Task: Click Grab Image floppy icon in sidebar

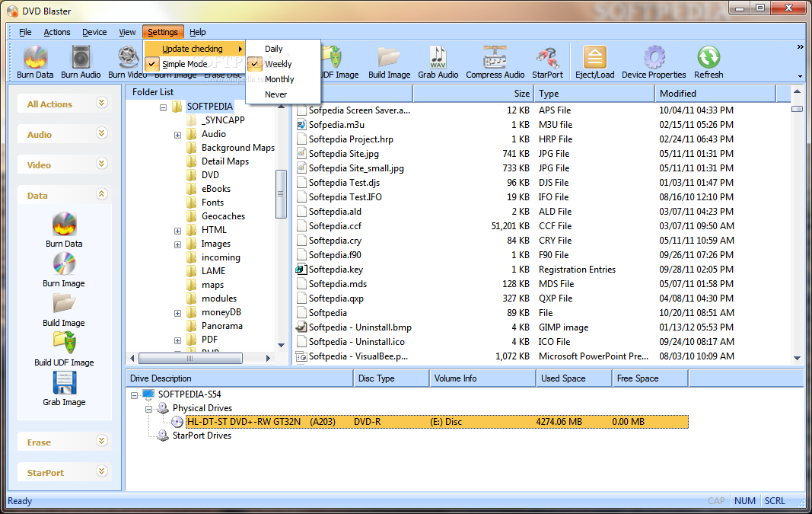Action: coord(64,383)
